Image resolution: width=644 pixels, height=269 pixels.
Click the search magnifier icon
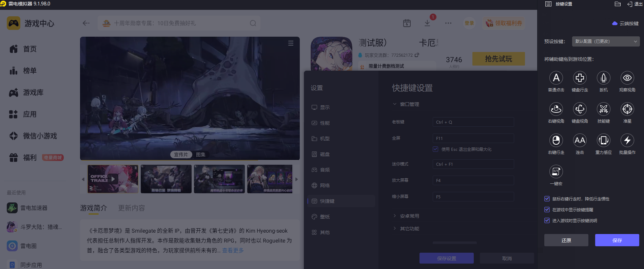[x=253, y=23]
